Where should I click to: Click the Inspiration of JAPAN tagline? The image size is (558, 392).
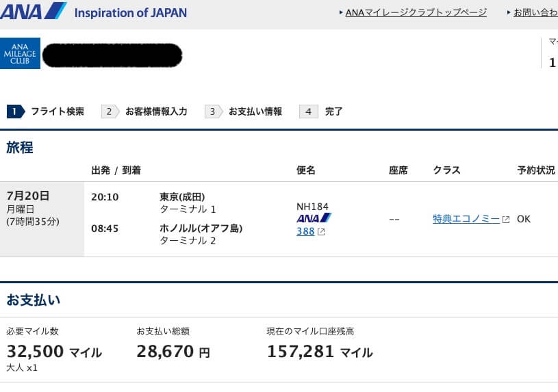[x=130, y=12]
